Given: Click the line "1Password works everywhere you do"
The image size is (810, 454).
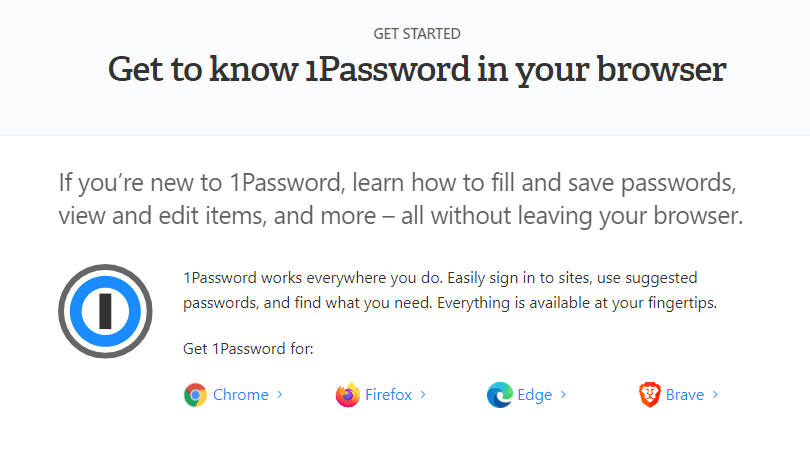Looking at the screenshot, I should (440, 277).
